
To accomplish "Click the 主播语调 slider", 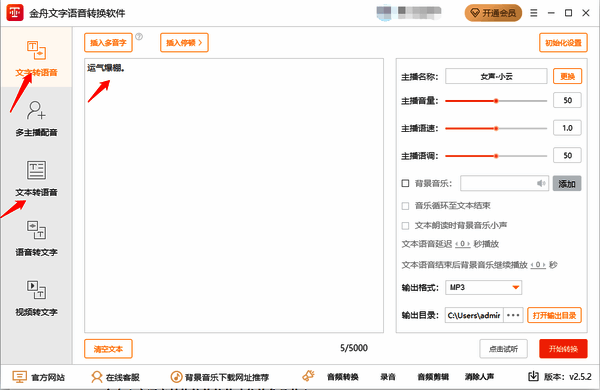I will (x=496, y=156).
